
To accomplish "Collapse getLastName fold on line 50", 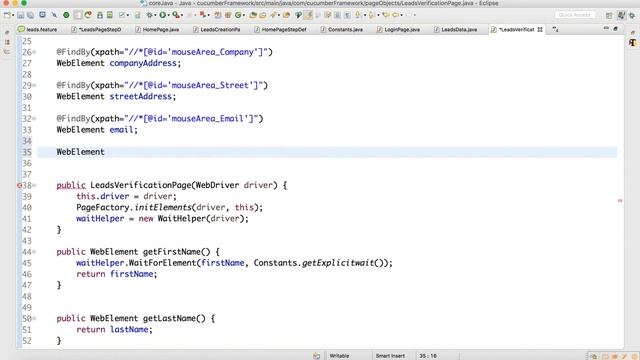I will pyautogui.click(x=34, y=318).
